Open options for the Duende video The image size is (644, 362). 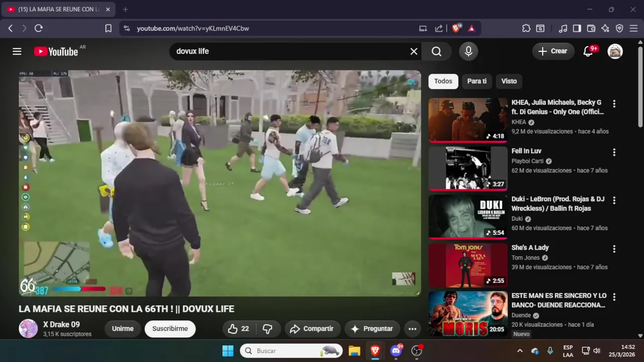click(614, 297)
